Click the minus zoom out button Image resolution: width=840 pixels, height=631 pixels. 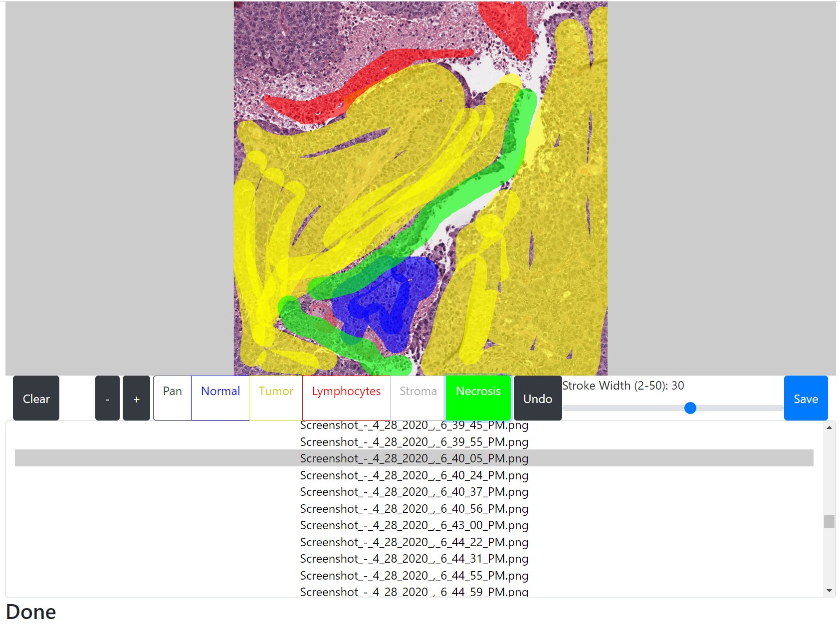coord(107,398)
